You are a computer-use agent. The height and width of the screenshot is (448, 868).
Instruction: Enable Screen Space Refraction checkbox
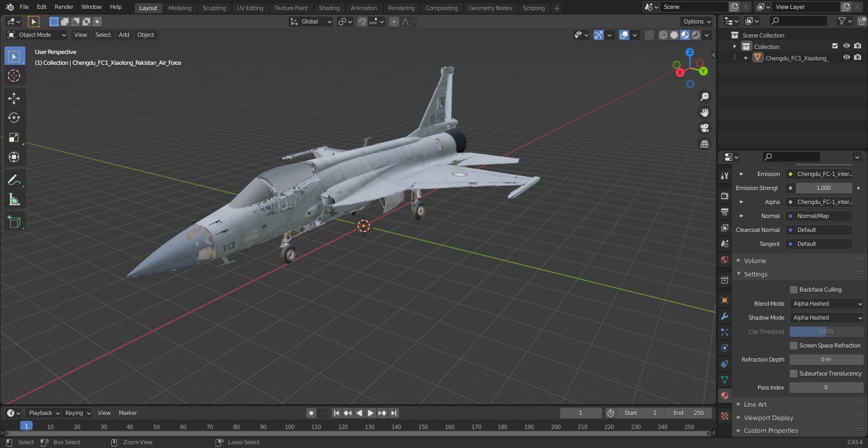coord(794,346)
